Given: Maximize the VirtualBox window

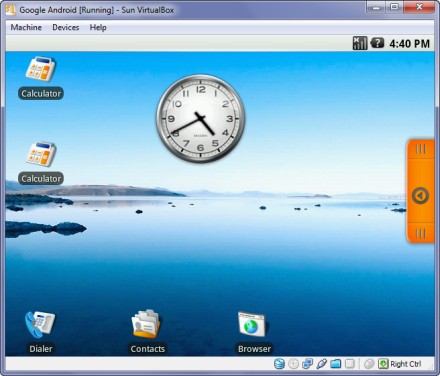Looking at the screenshot, I should click(395, 7).
